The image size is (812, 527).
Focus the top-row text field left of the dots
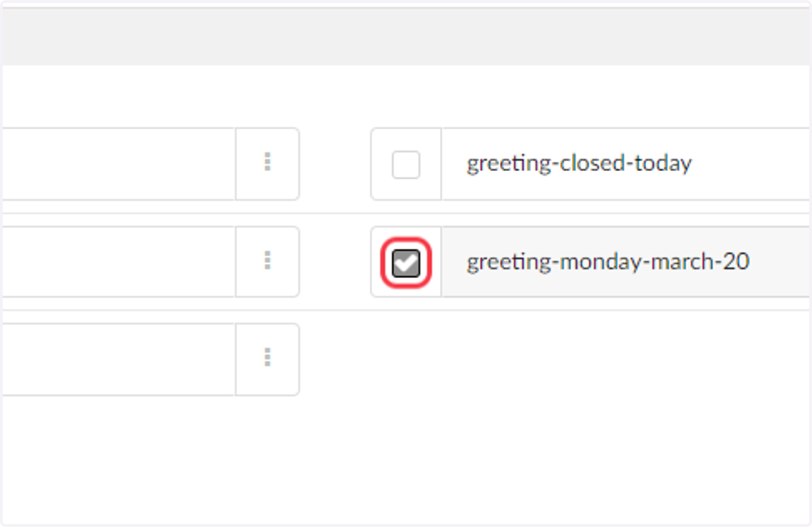click(118, 164)
